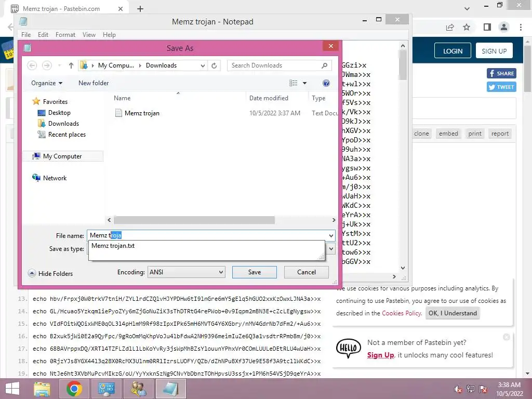
Task: Click the Save button
Action: tap(255, 272)
